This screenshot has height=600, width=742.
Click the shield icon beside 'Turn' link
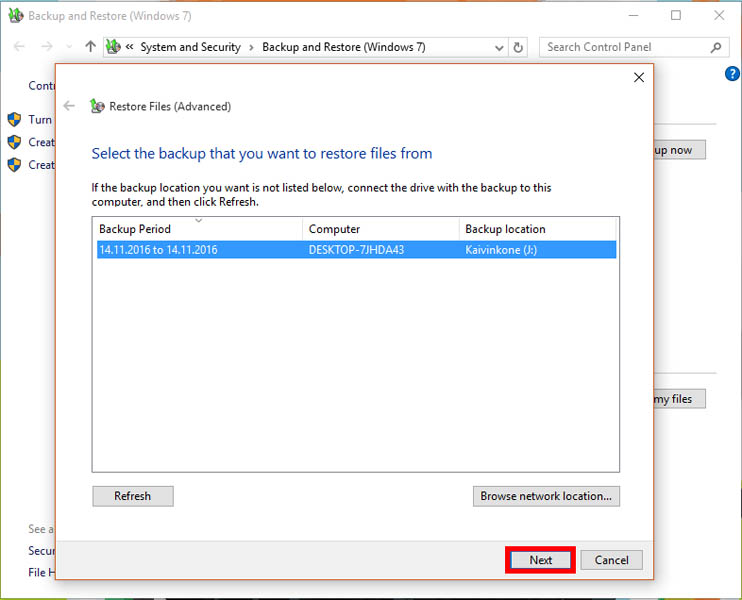click(15, 119)
